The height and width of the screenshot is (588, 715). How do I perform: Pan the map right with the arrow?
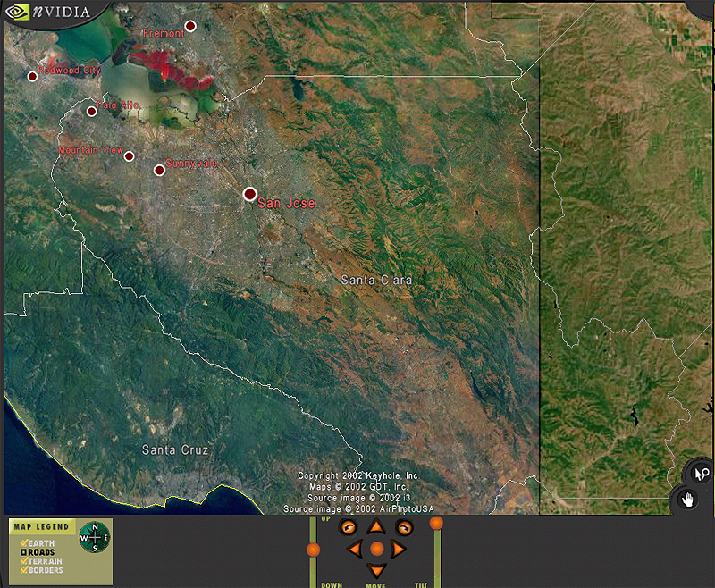tap(398, 548)
